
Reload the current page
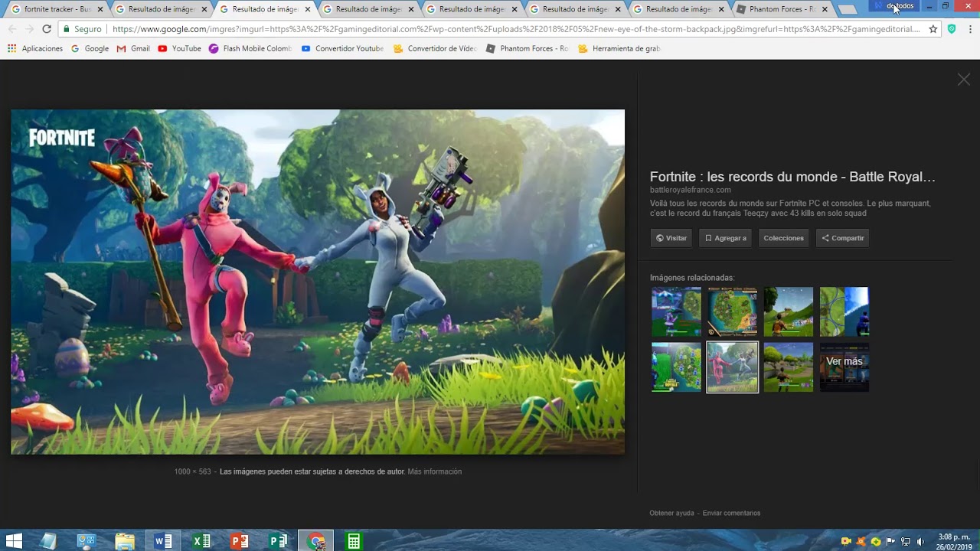click(x=47, y=29)
